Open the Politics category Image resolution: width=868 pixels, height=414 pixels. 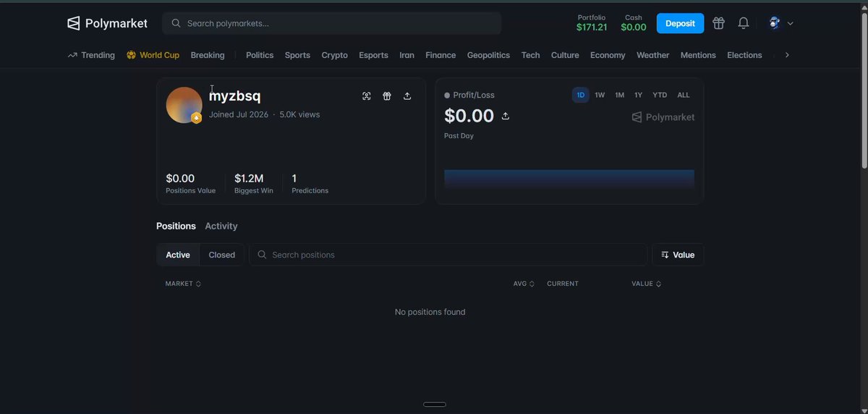tap(260, 55)
